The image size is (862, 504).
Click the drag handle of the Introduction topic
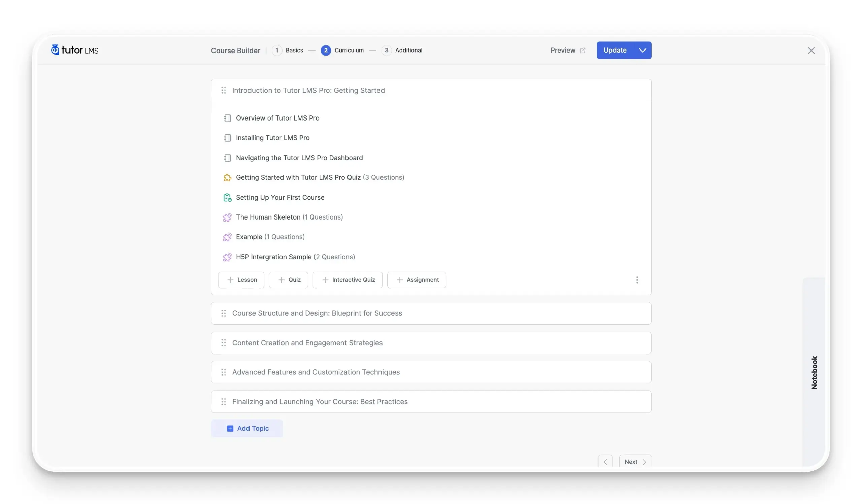click(223, 90)
